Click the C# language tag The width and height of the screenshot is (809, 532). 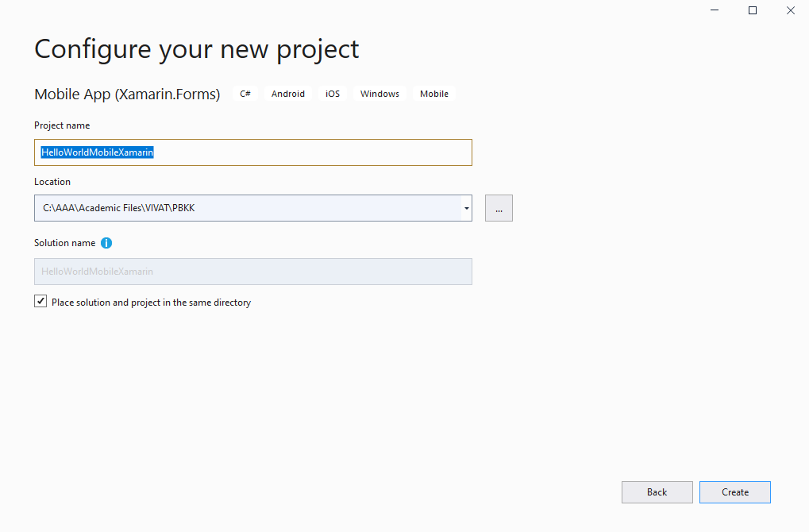click(245, 94)
